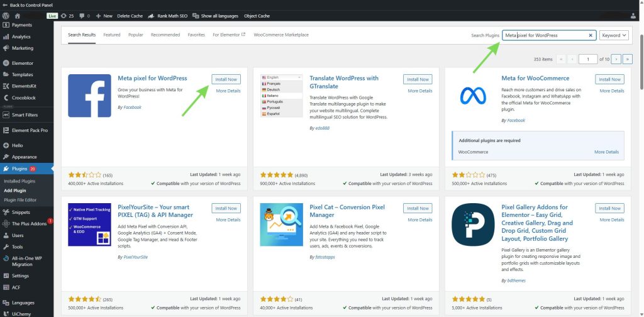
Task: Open the updates icon showing 25
Action: [x=67, y=16]
